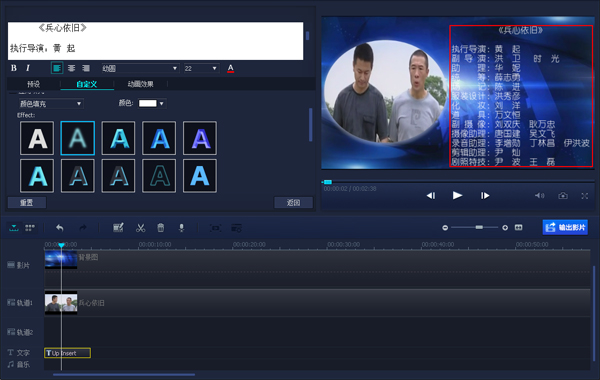Step back one frame in preview
This screenshot has height=380, width=600.
(431, 196)
